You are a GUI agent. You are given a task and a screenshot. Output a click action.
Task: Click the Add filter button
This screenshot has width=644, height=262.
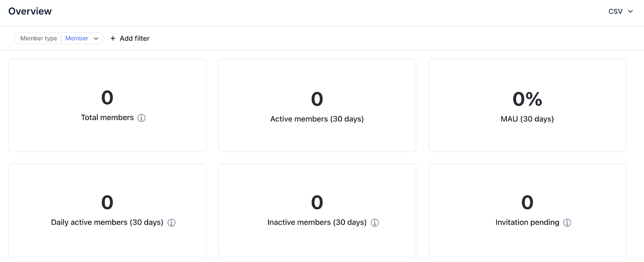(130, 38)
